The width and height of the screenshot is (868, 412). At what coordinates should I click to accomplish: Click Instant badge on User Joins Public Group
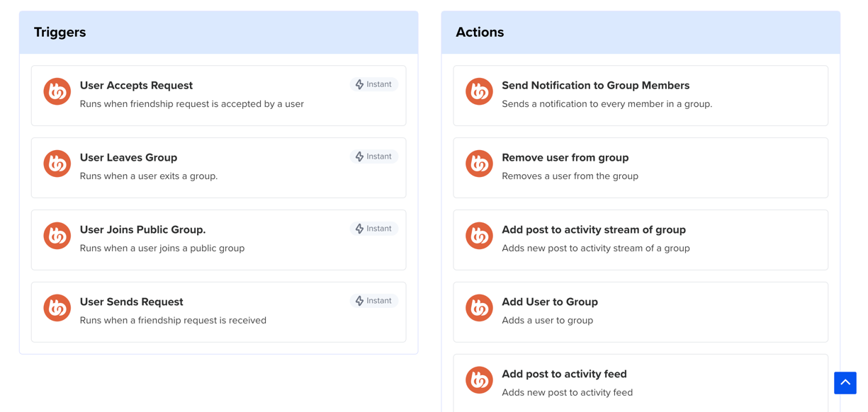click(373, 229)
